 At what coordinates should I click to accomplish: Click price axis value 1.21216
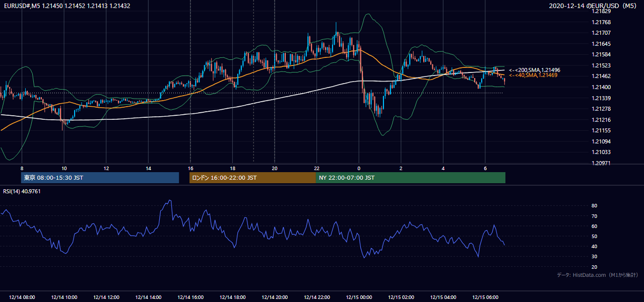[601, 120]
